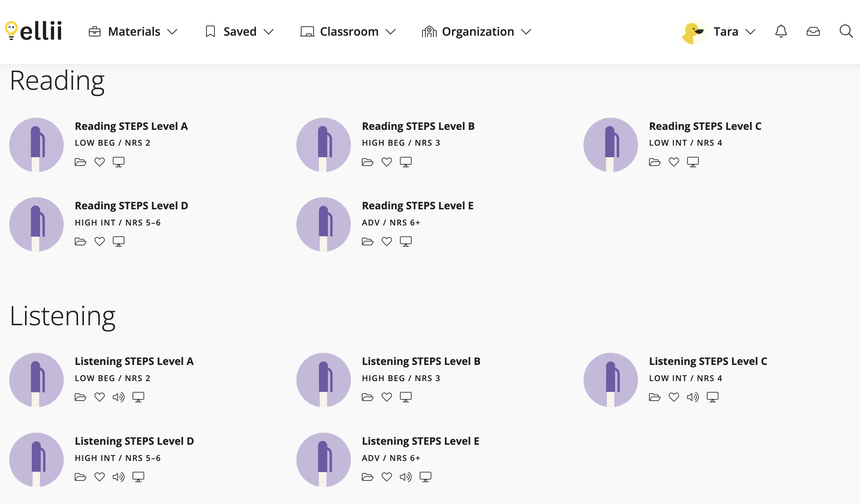
Task: Toggle heart on Listening STEPS Level B
Action: (387, 397)
